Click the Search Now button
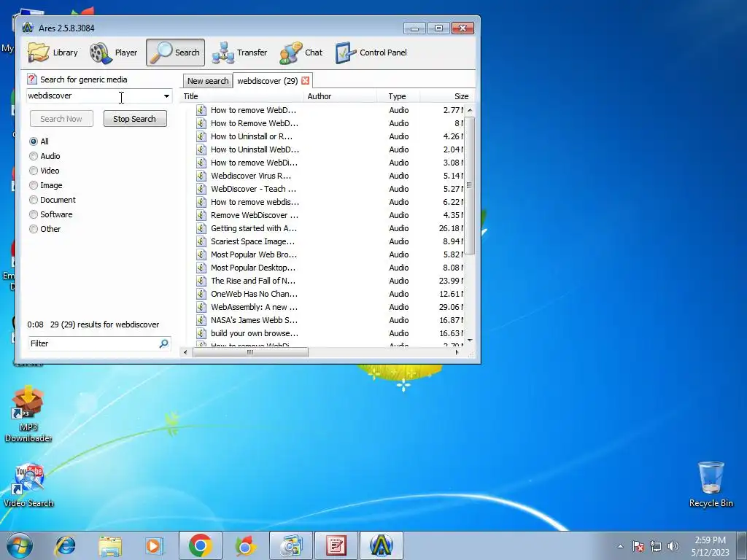The width and height of the screenshot is (747, 560). (x=61, y=119)
